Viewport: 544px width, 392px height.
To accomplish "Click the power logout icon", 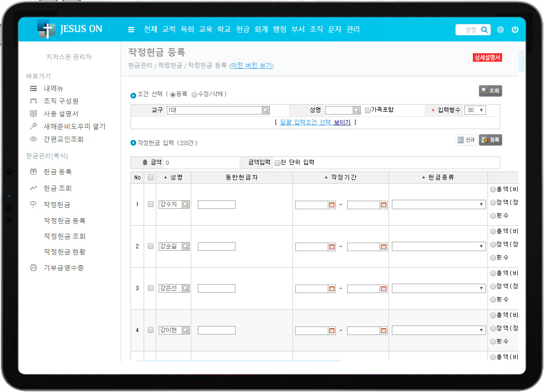I will point(515,30).
